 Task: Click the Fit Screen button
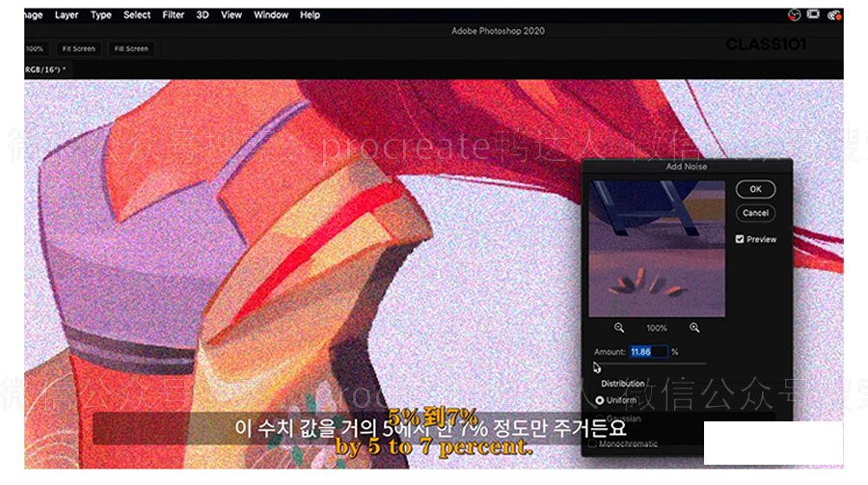[x=79, y=49]
